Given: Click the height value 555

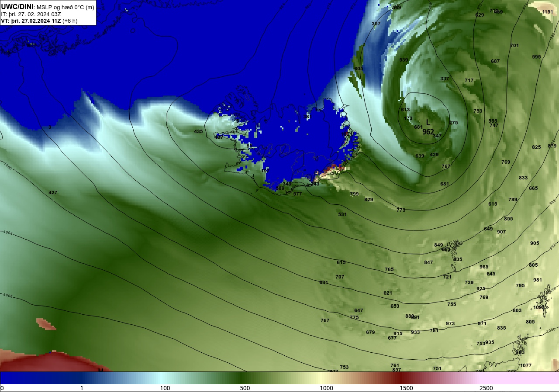Looking at the screenshot, I should point(493,121).
